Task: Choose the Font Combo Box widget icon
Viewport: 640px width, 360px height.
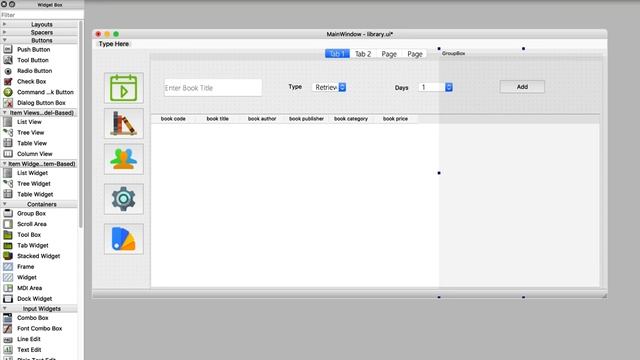Action: [8, 328]
